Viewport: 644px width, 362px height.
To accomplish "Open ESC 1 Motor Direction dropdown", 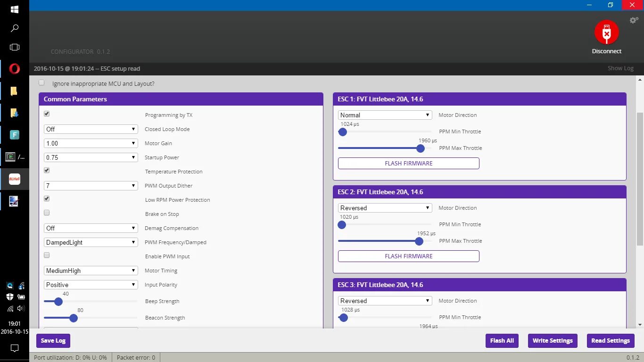I will point(385,115).
